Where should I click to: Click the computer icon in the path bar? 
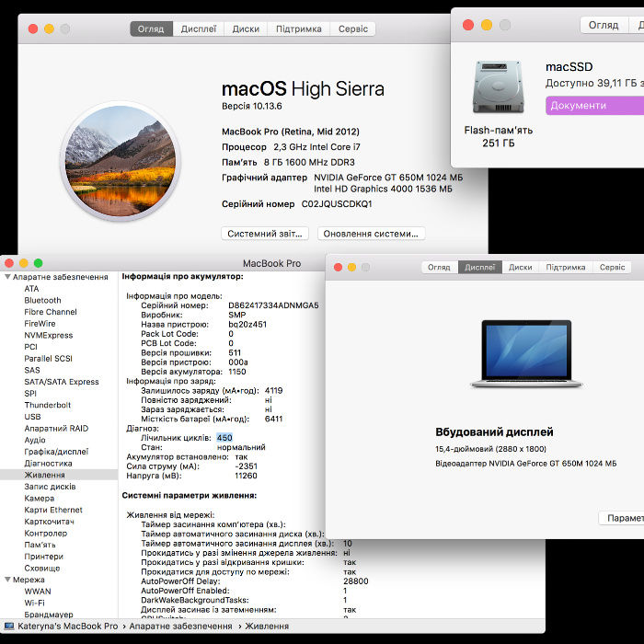coord(9,626)
